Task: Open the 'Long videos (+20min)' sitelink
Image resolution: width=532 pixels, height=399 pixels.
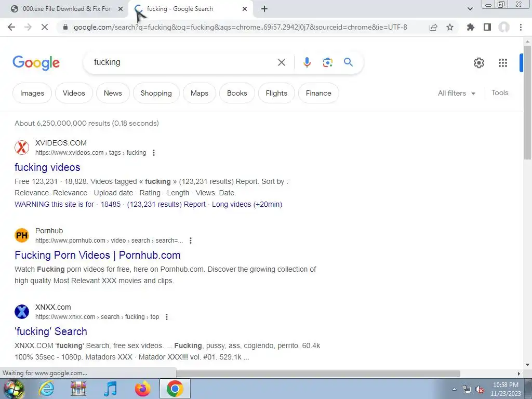Action: 247,204
